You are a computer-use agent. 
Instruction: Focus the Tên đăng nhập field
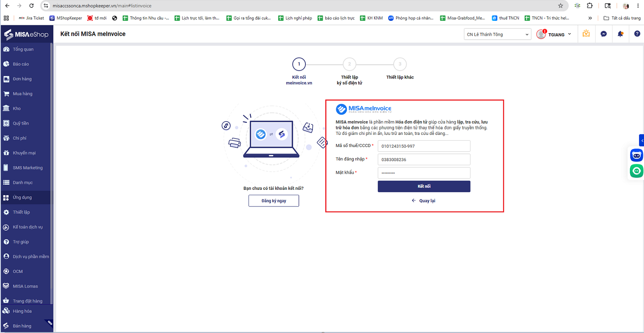coord(424,159)
